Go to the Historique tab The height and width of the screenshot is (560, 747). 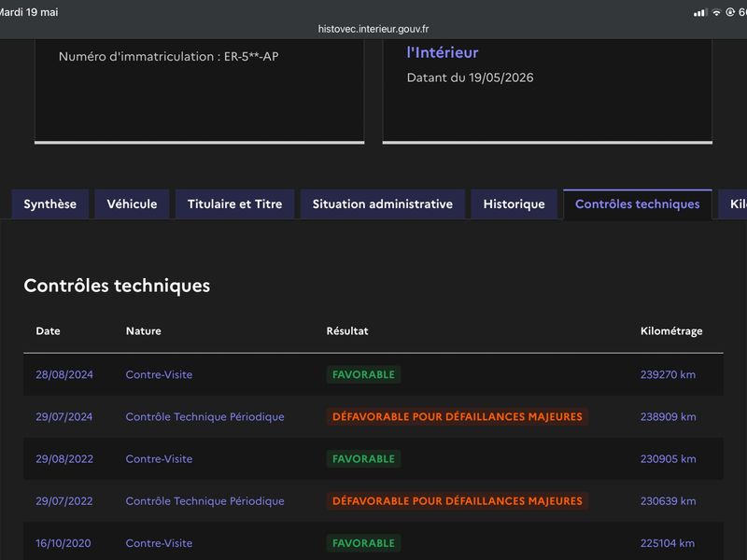pyautogui.click(x=514, y=204)
